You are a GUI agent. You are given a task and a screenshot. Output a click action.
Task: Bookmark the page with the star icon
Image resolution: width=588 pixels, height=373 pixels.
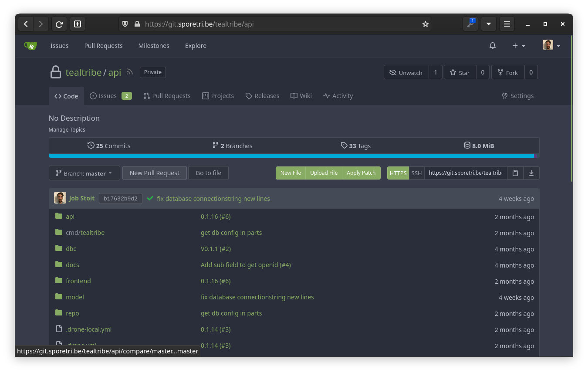425,24
